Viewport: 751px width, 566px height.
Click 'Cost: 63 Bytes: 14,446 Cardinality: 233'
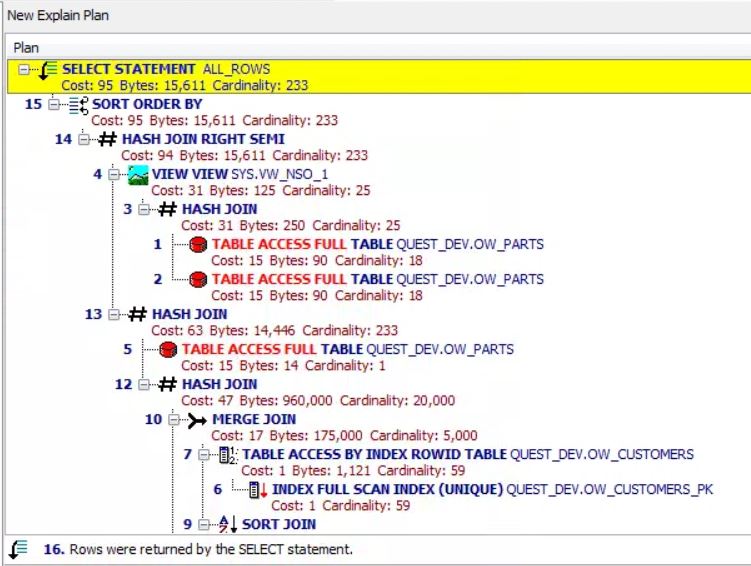click(x=274, y=331)
